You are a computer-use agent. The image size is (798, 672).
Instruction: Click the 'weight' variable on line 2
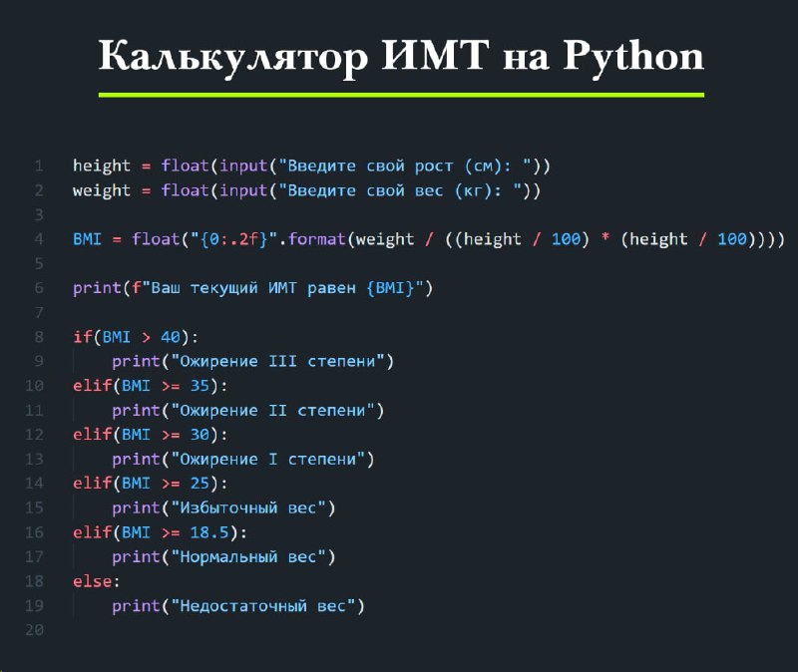102,190
